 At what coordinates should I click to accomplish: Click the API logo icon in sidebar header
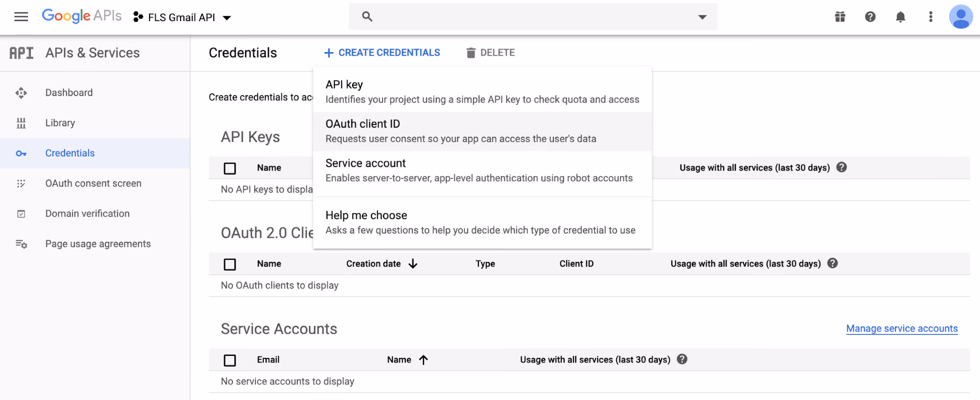click(22, 53)
